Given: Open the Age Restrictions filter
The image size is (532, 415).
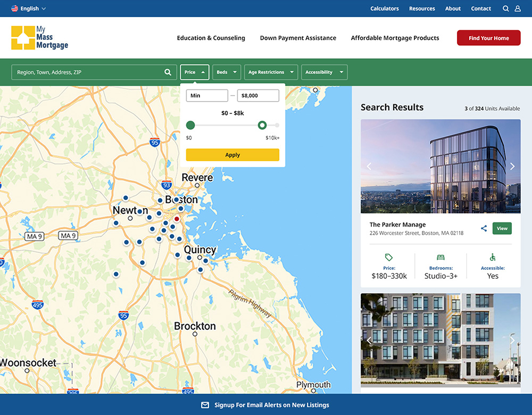Looking at the screenshot, I should tap(271, 72).
